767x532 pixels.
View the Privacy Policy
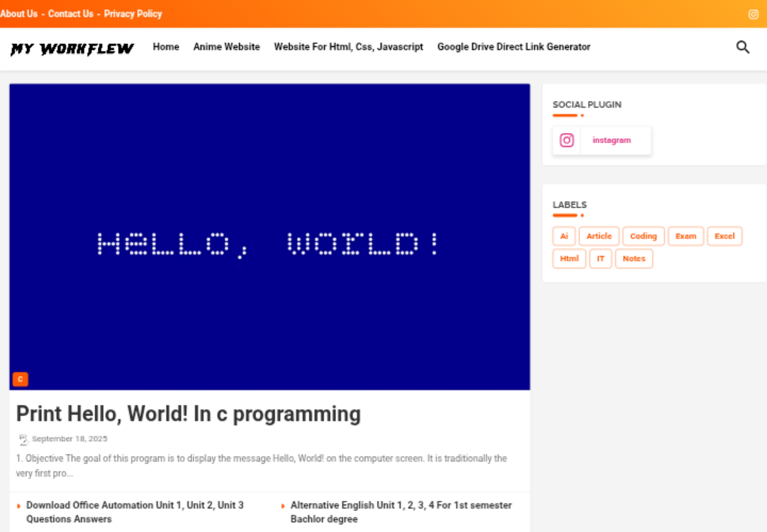133,14
